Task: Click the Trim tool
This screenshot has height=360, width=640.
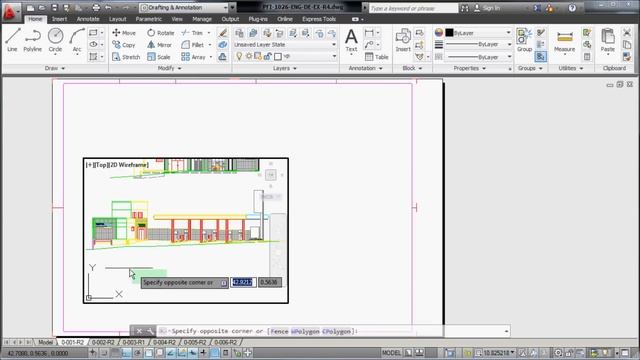Action: tap(192, 33)
